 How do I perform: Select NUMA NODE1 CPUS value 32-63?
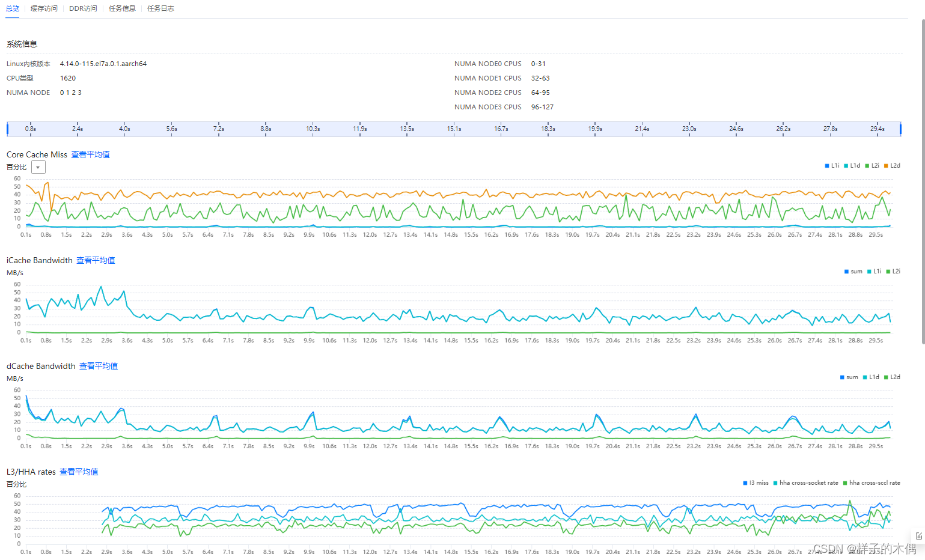(540, 78)
